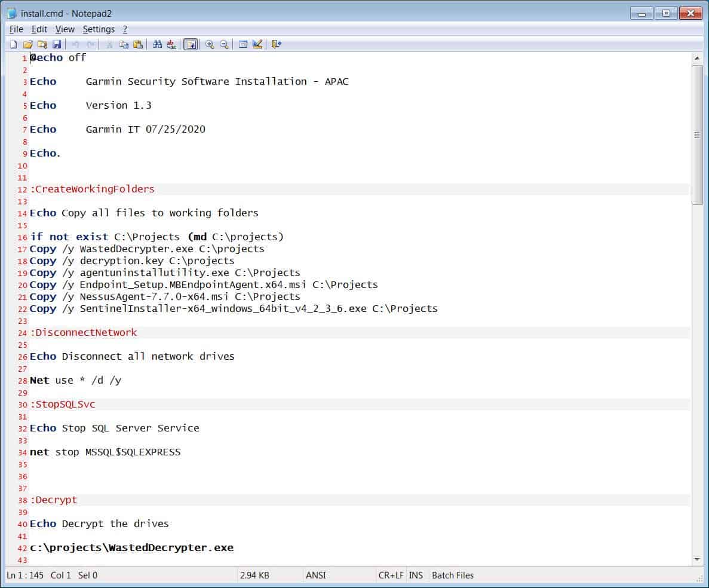Zoom in using the magnifier plus icon
Screen dimensions: 709x588
click(x=210, y=44)
